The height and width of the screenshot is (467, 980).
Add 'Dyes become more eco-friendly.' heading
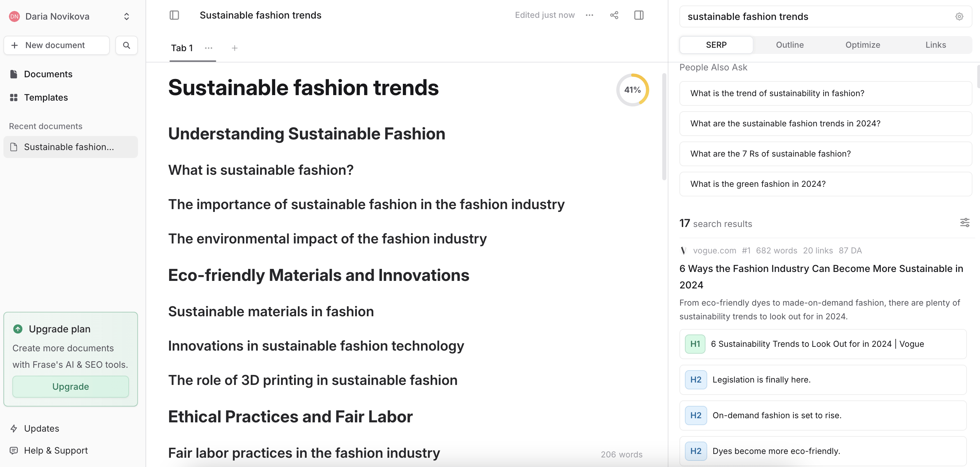[x=823, y=452]
